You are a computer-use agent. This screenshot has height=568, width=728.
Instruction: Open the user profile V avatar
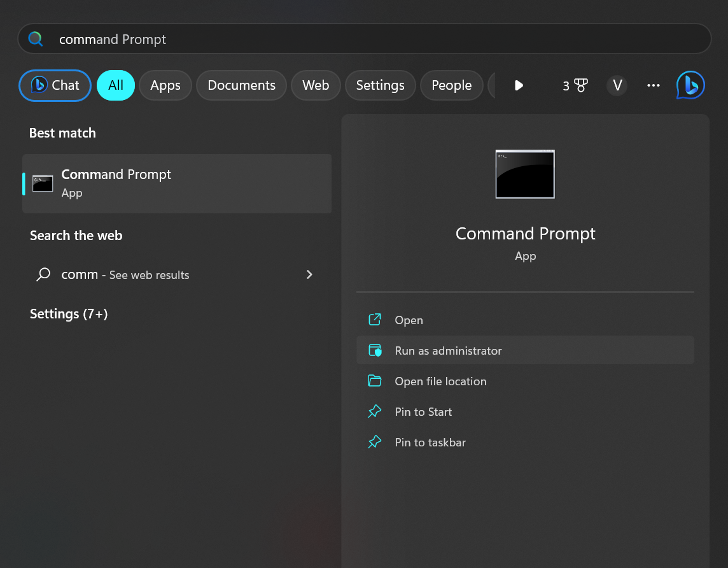coord(617,85)
